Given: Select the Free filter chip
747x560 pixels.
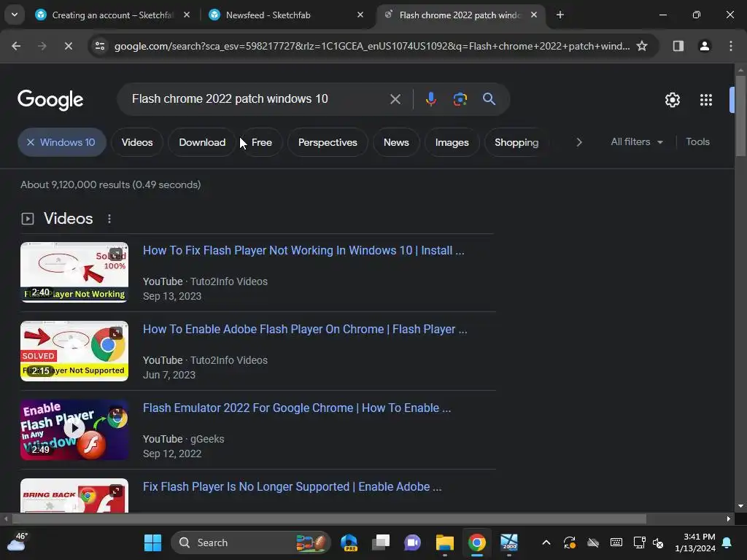Looking at the screenshot, I should [x=262, y=142].
